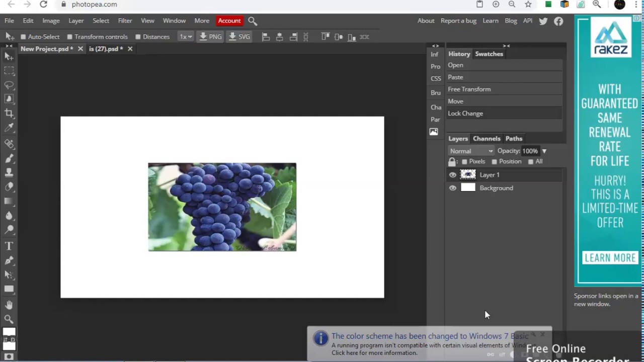The height and width of the screenshot is (362, 644).
Task: Switch to the Swatches tab
Action: coord(489,54)
